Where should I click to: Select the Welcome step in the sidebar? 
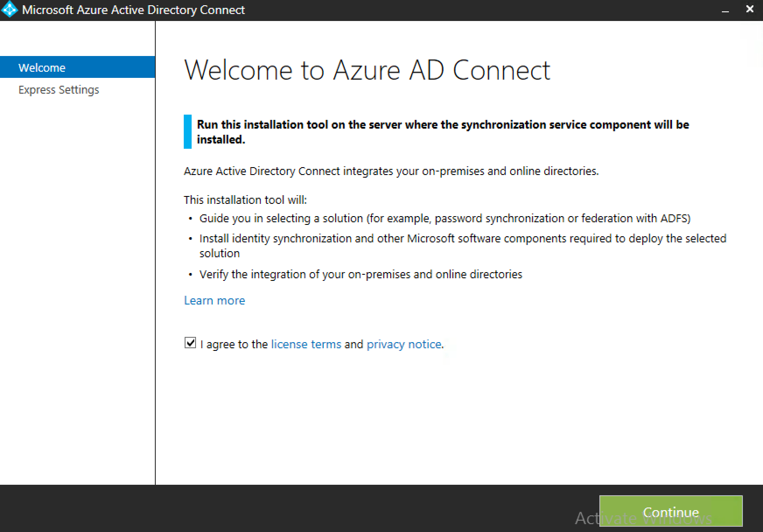pos(42,67)
